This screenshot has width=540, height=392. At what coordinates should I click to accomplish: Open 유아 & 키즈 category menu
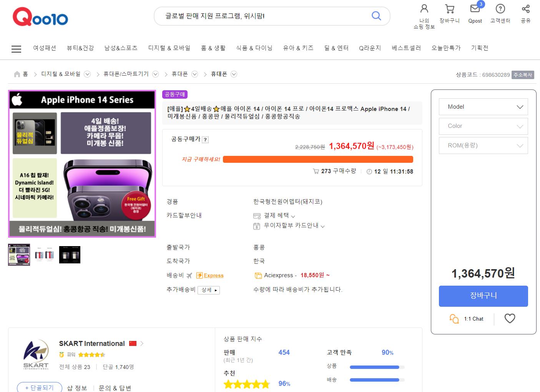(298, 48)
